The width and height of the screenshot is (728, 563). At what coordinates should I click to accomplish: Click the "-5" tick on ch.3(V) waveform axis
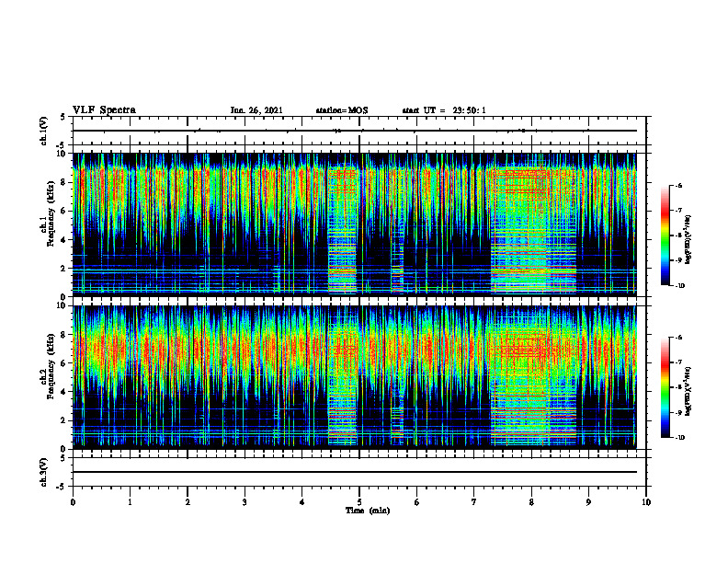point(62,487)
